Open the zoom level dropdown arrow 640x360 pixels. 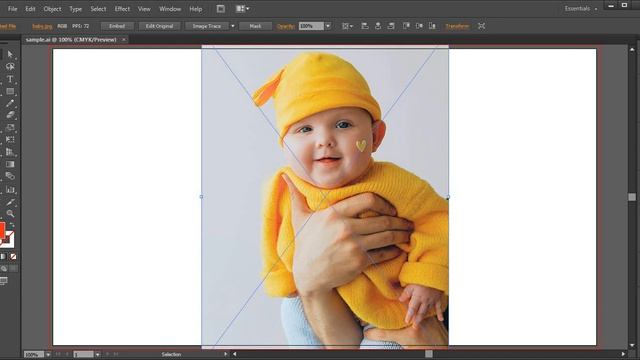click(48, 355)
